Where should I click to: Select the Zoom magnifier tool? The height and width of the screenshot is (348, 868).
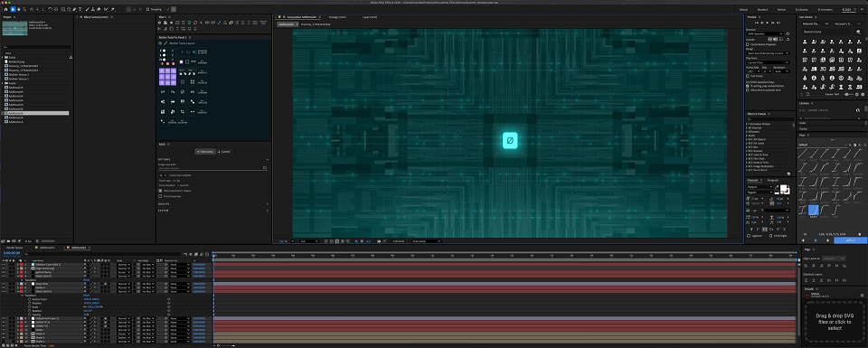pyautogui.click(x=24, y=9)
